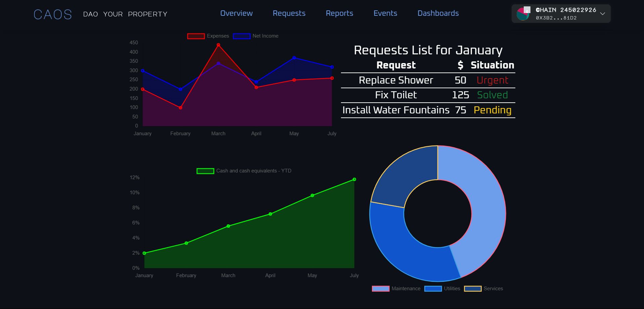Viewport: 644px width, 309px height.
Task: Toggle the Net Income legend swatch
Action: pyautogui.click(x=242, y=36)
